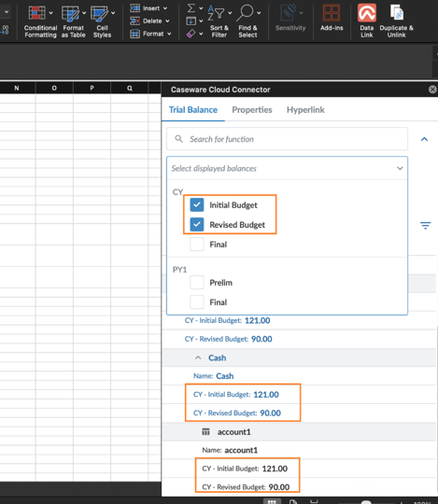Select column N header
This screenshot has height=504, width=438.
coord(17,88)
